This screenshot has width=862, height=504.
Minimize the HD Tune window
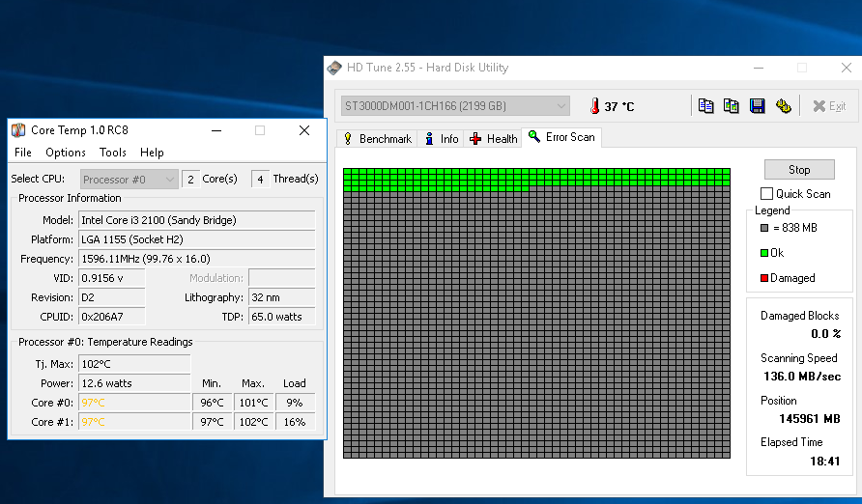pyautogui.click(x=759, y=68)
